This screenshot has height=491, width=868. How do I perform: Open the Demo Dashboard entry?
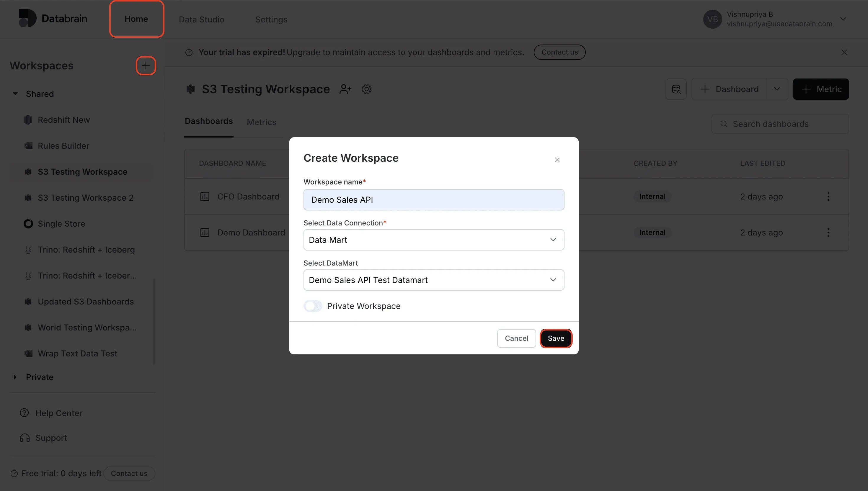tap(251, 233)
